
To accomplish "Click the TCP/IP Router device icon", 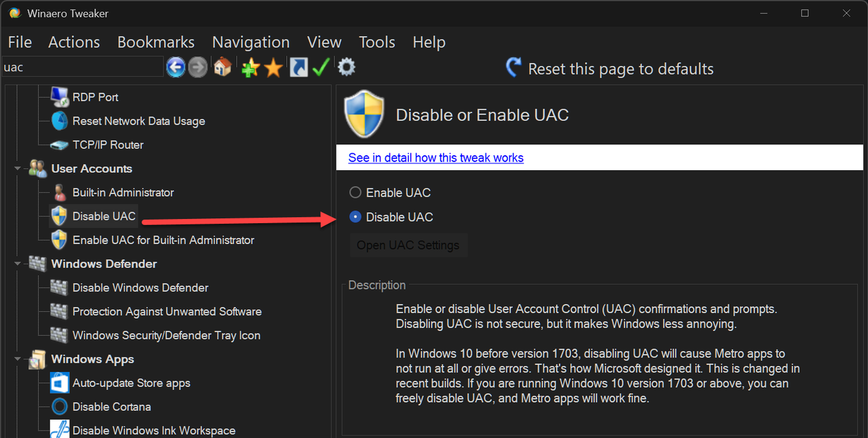I will [60, 145].
